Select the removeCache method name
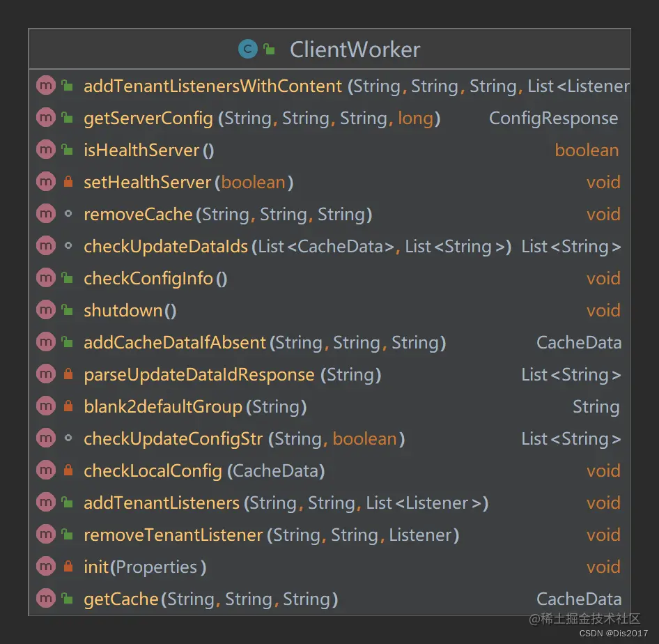 click(138, 215)
